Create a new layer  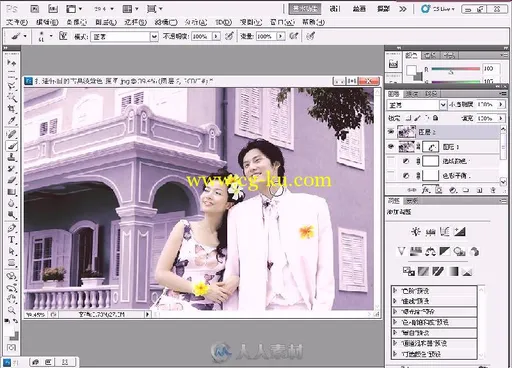tap(479, 190)
